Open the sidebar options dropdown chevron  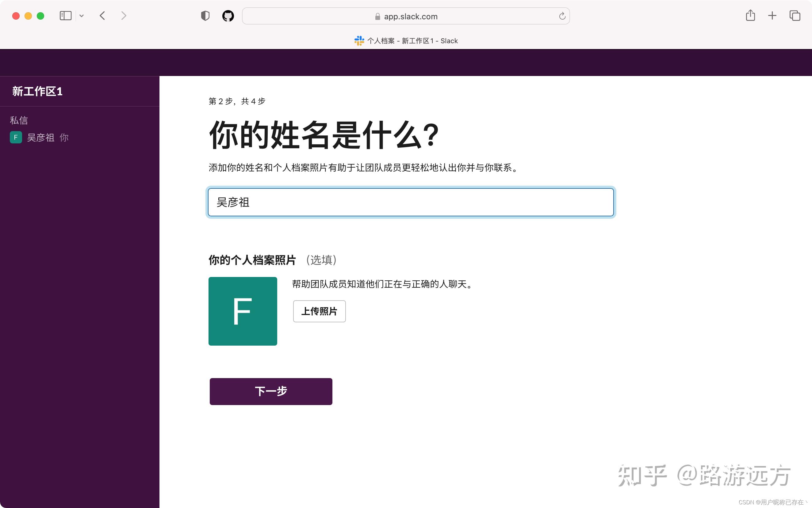[81, 16]
